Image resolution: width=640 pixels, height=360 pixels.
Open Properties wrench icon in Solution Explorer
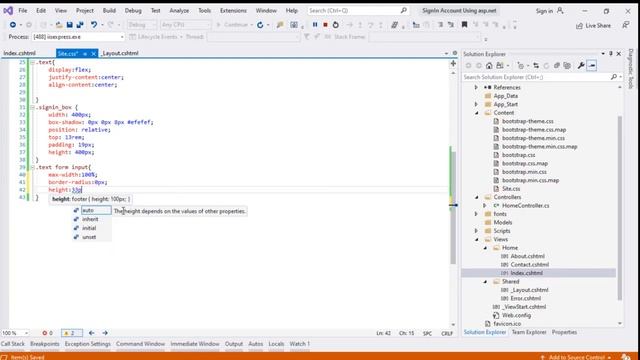(581, 65)
